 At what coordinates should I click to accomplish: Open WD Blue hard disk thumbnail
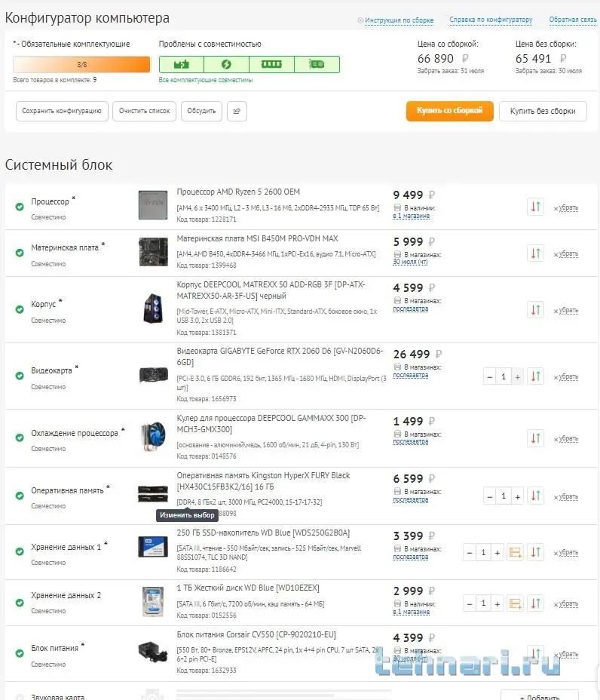(x=153, y=601)
